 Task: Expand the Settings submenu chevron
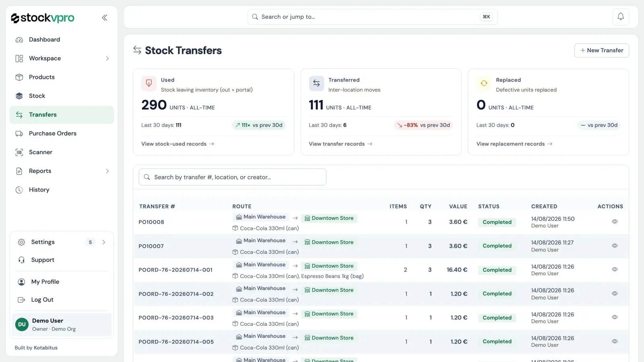point(104,242)
